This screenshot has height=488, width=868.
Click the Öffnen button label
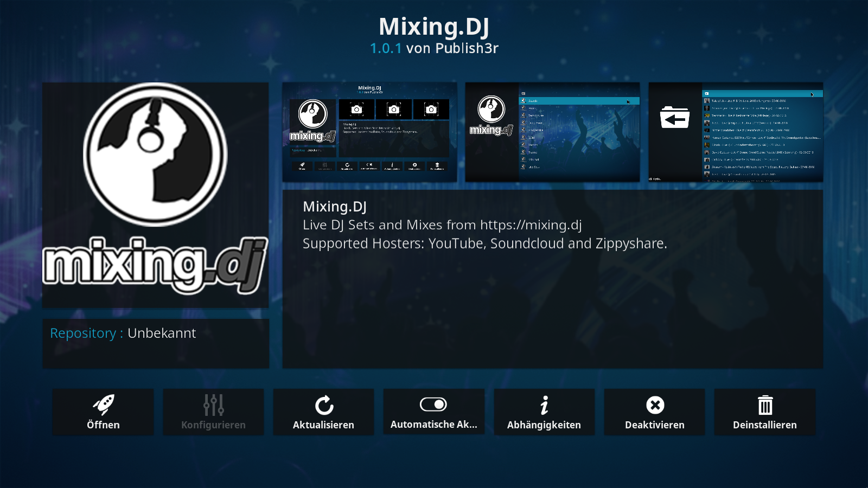(x=103, y=425)
